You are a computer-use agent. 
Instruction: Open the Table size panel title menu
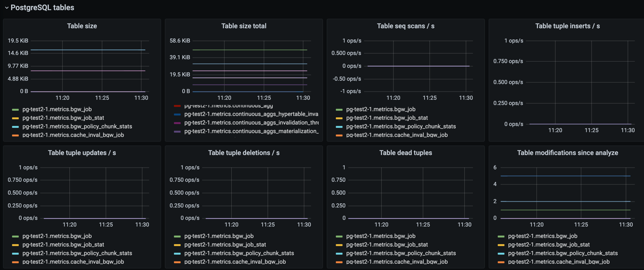[82, 26]
